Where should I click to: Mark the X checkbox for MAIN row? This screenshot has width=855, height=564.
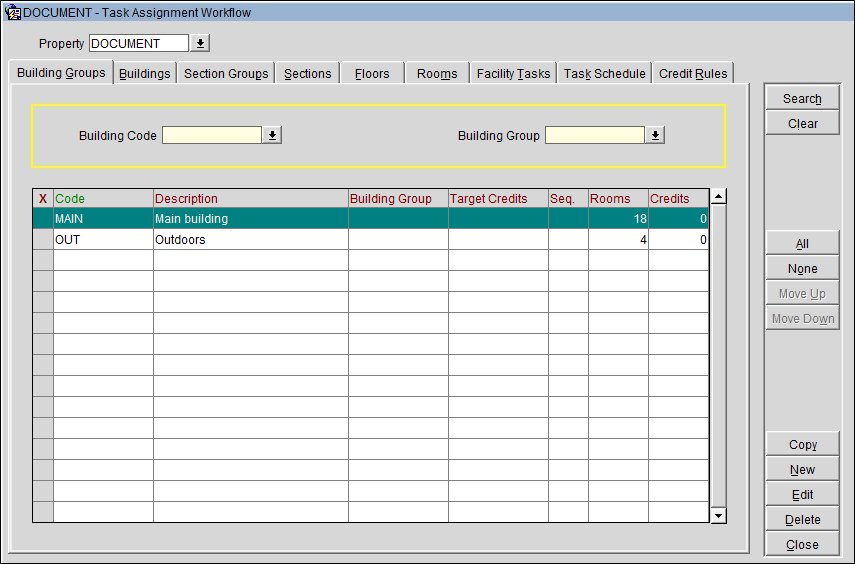43,219
